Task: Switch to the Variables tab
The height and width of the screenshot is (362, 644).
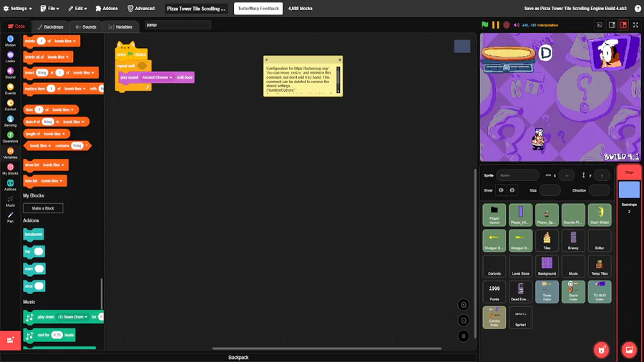Action: (x=120, y=26)
